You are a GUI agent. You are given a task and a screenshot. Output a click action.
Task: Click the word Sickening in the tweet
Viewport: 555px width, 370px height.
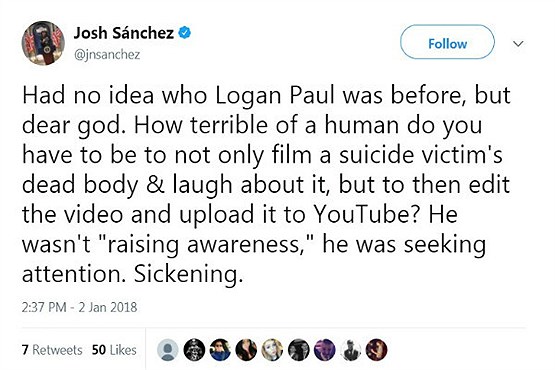[189, 275]
